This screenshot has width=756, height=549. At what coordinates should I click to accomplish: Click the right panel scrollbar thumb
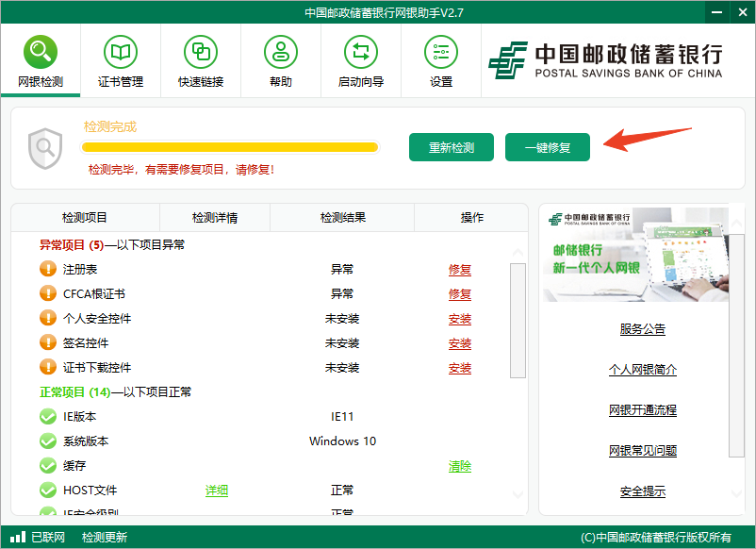pyautogui.click(x=736, y=345)
